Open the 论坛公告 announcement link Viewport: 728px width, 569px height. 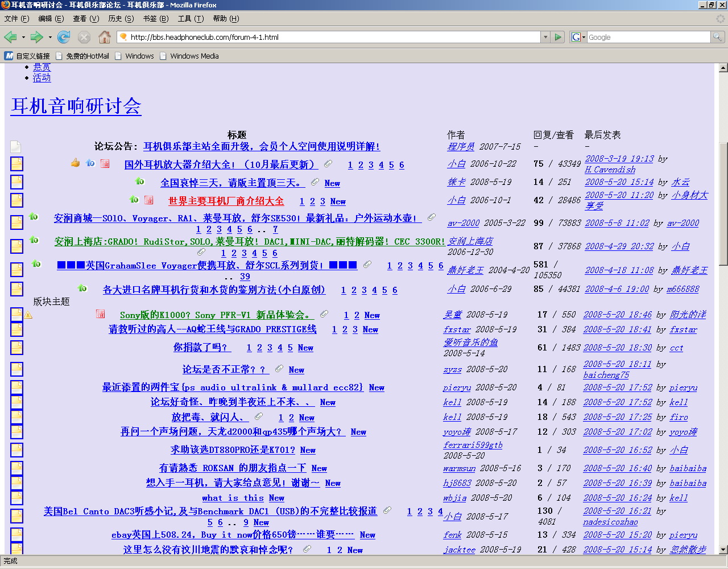click(262, 146)
